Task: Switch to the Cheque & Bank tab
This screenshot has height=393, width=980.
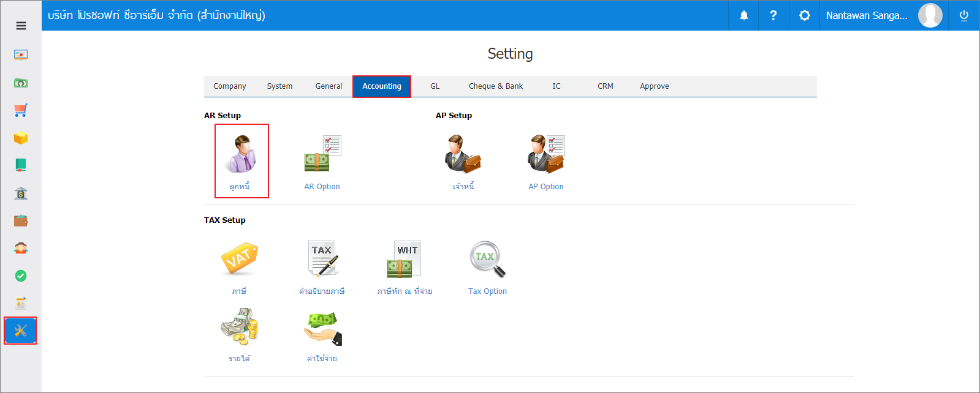Action: point(496,86)
